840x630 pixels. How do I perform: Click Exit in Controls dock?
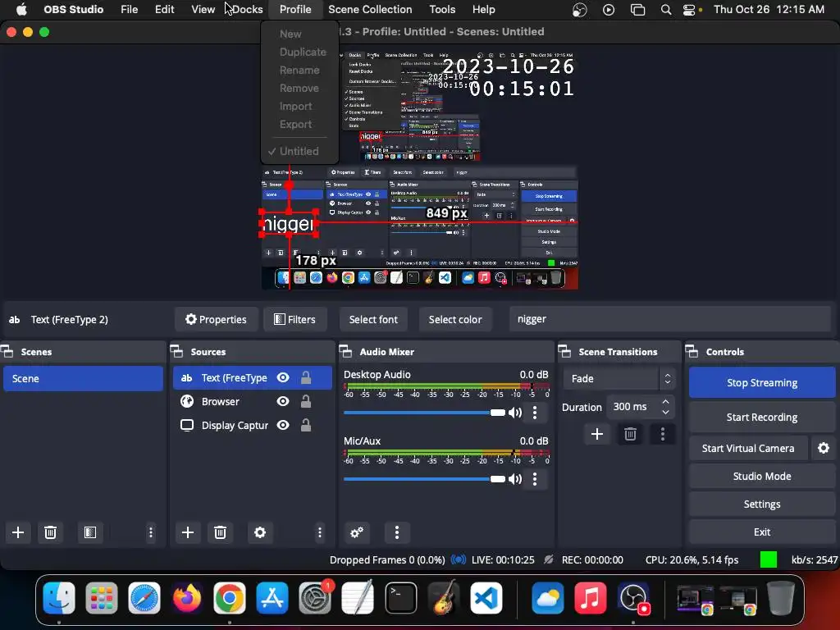point(762,532)
